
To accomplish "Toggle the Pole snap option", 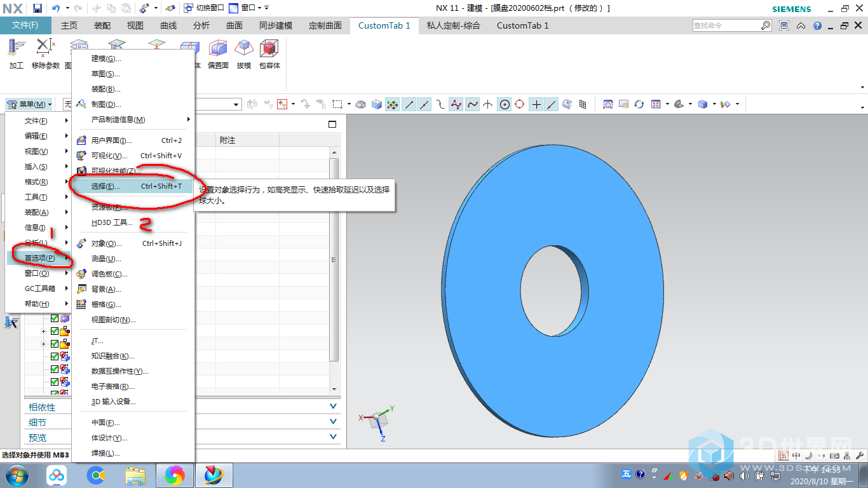I will pos(456,104).
